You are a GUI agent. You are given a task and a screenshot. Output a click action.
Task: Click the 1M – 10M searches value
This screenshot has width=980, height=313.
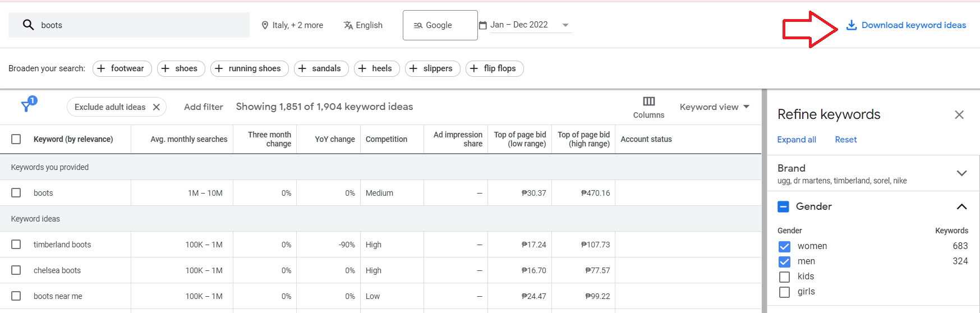[x=205, y=193]
